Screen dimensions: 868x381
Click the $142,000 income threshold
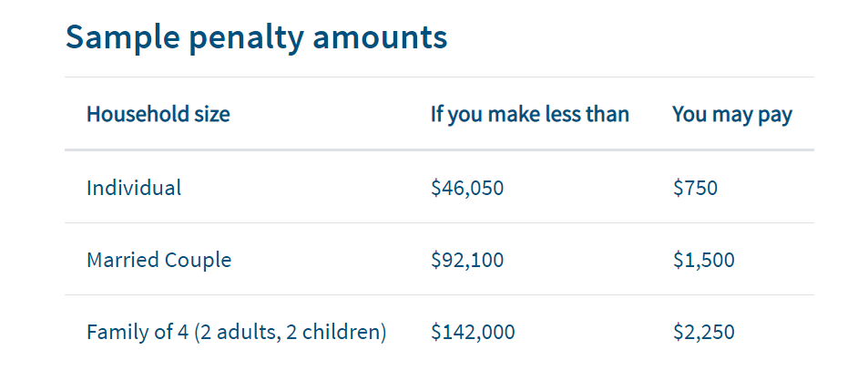coord(473,333)
